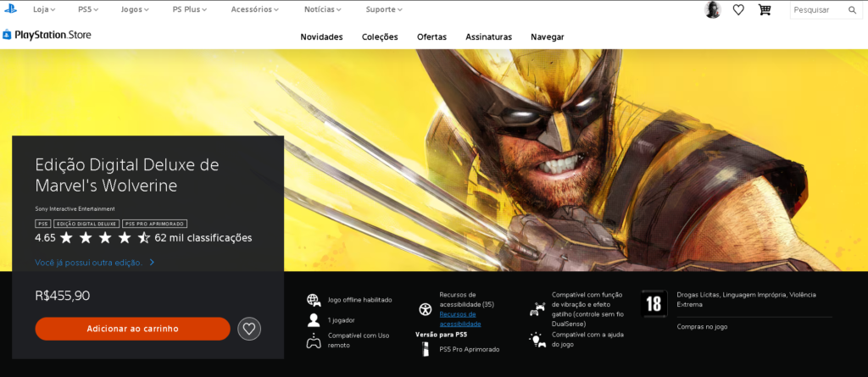Open the Navegar tab
Image resolution: width=868 pixels, height=377 pixels.
[x=548, y=37]
